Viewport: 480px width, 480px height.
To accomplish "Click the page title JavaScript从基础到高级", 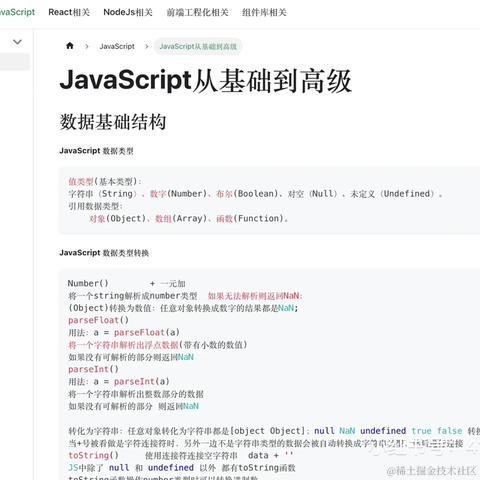I will 205,80.
